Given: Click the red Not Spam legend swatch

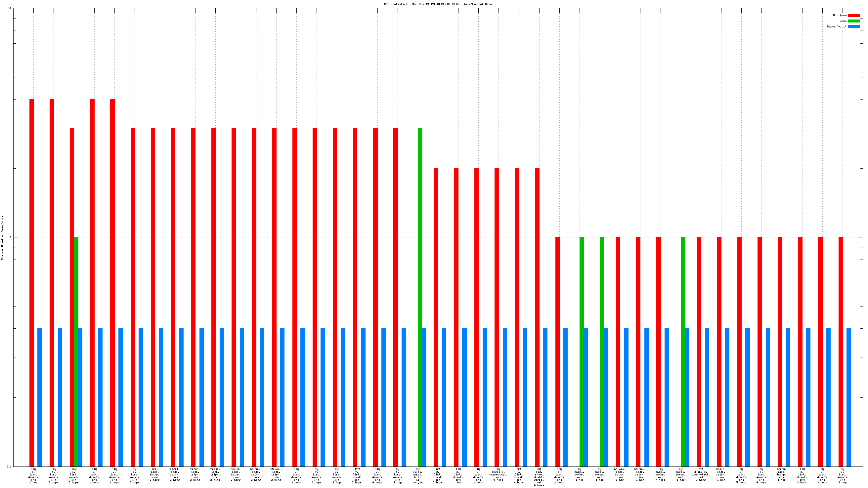Looking at the screenshot, I should [853, 16].
